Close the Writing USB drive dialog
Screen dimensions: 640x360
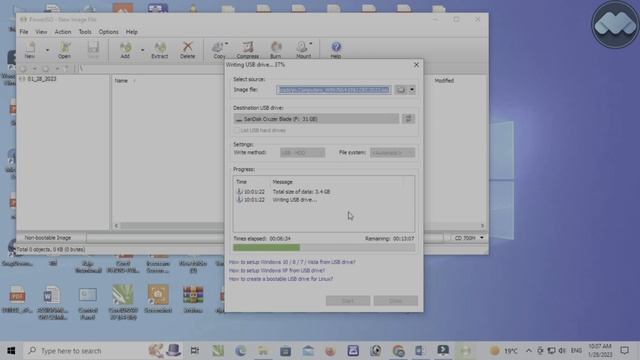pyautogui.click(x=416, y=64)
